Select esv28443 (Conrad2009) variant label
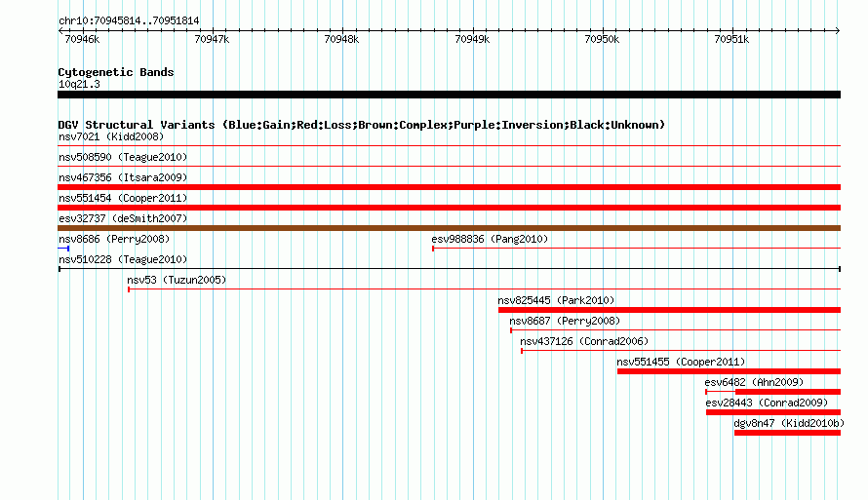 coord(767,403)
